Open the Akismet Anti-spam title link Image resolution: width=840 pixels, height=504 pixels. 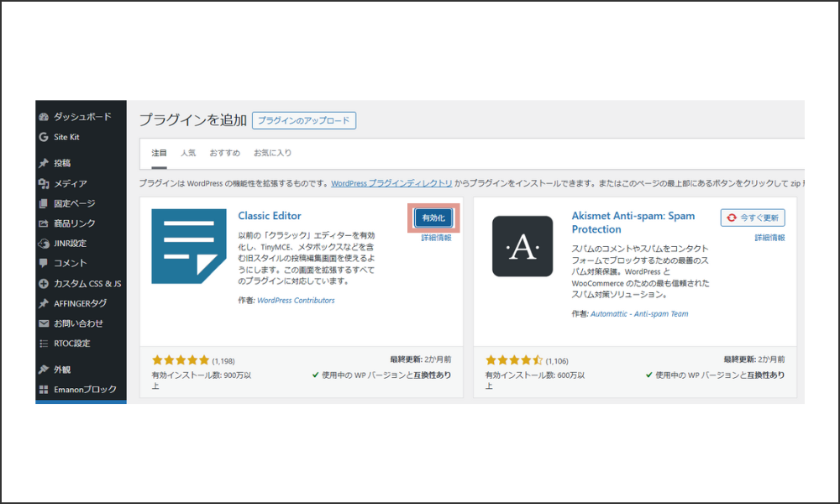(633, 223)
